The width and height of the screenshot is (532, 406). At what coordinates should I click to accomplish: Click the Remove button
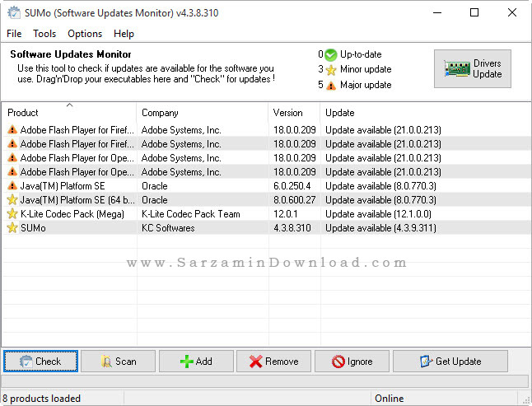pyautogui.click(x=273, y=362)
